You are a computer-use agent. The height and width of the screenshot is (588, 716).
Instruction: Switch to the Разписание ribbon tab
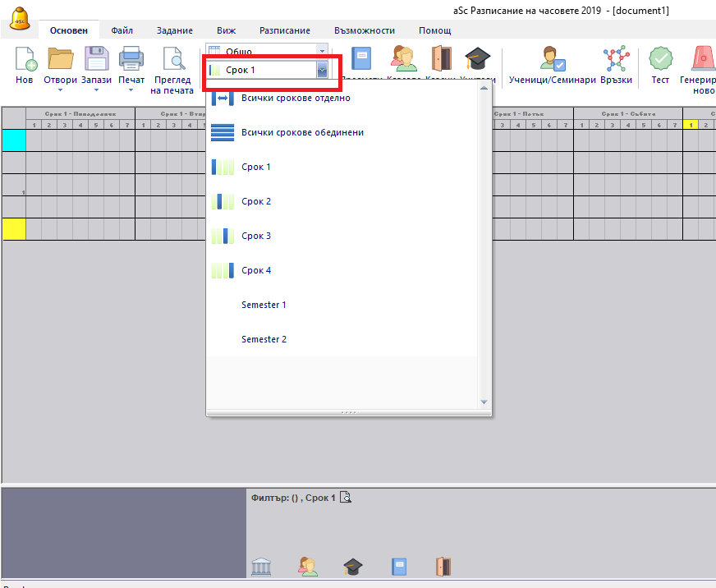pos(285,30)
